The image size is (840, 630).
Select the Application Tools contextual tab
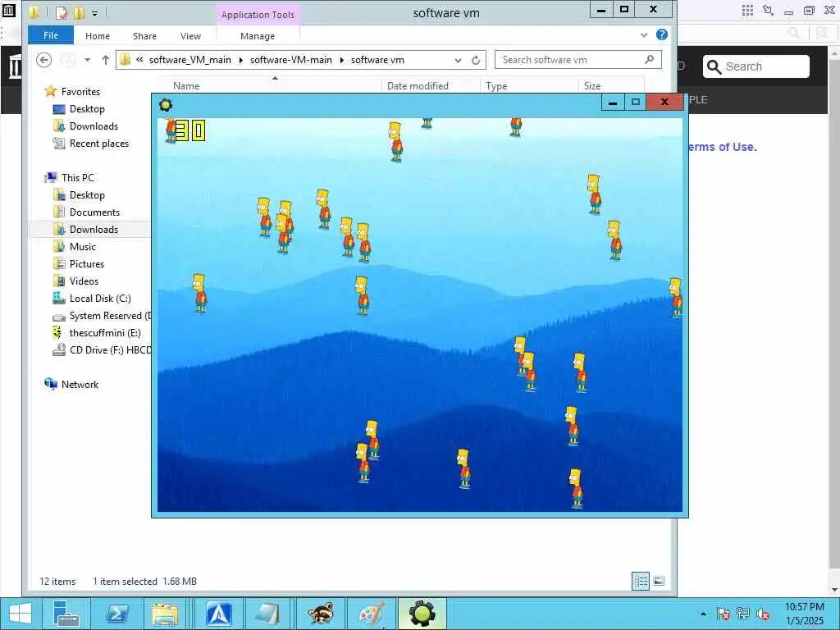pos(258,15)
